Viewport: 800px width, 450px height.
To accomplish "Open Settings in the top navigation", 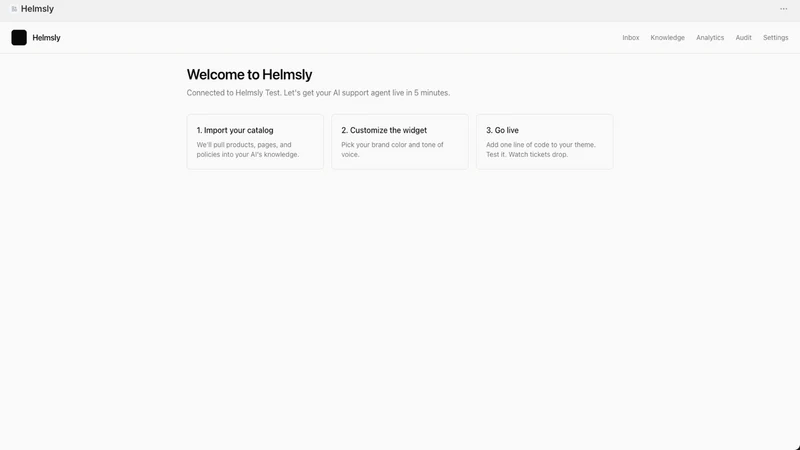I will [x=776, y=37].
